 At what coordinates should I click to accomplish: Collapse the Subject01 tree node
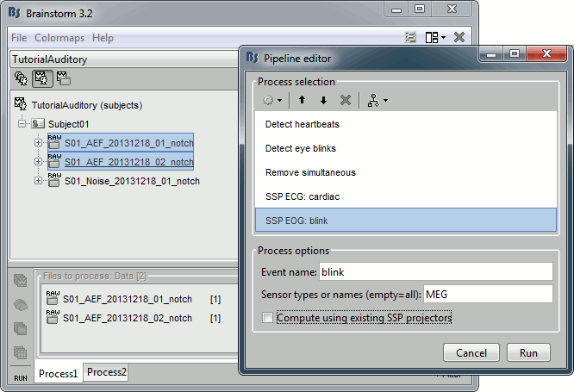22,124
